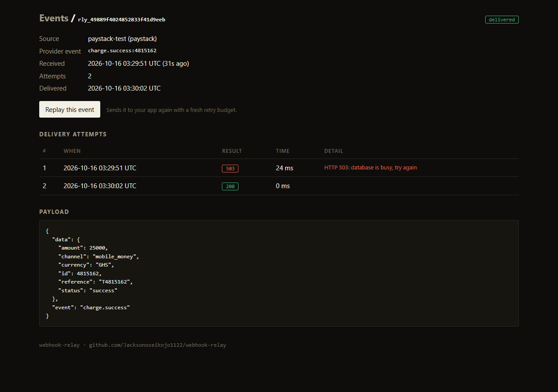
Task: Select the Delivered timestamp value in the summary
Action: [x=124, y=88]
